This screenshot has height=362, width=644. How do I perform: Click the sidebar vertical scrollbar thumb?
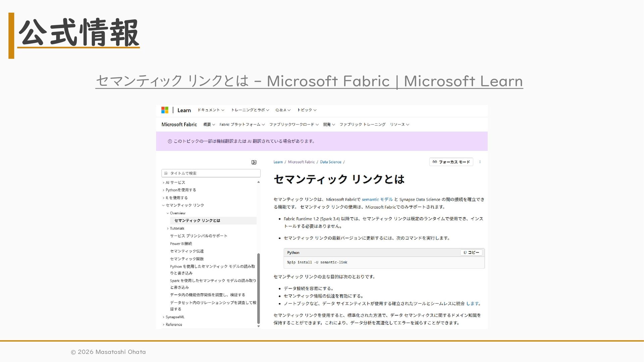(x=259, y=288)
